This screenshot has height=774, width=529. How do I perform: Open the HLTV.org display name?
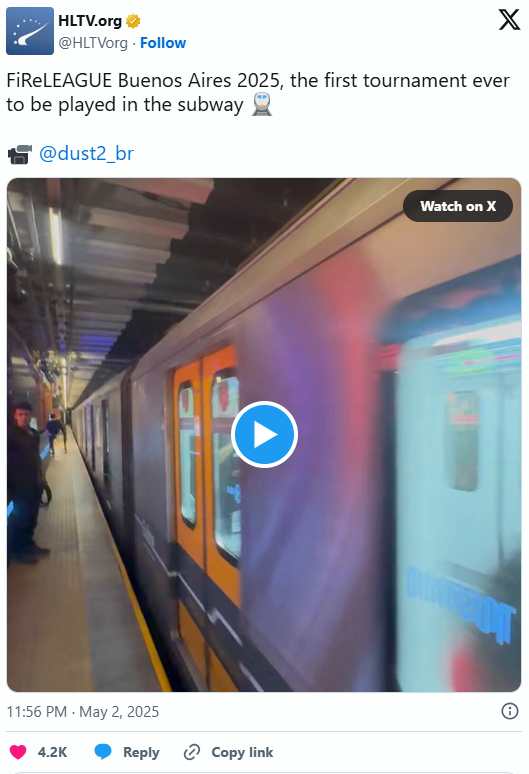(x=90, y=21)
